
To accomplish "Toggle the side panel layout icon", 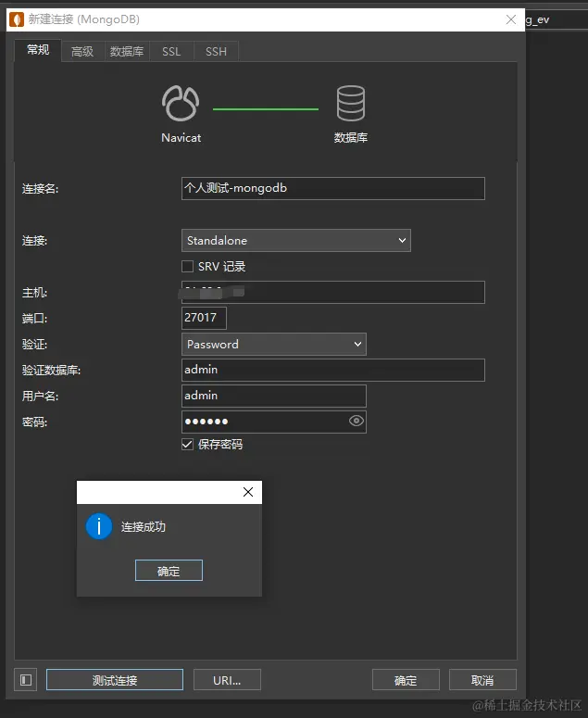I will pos(26,680).
